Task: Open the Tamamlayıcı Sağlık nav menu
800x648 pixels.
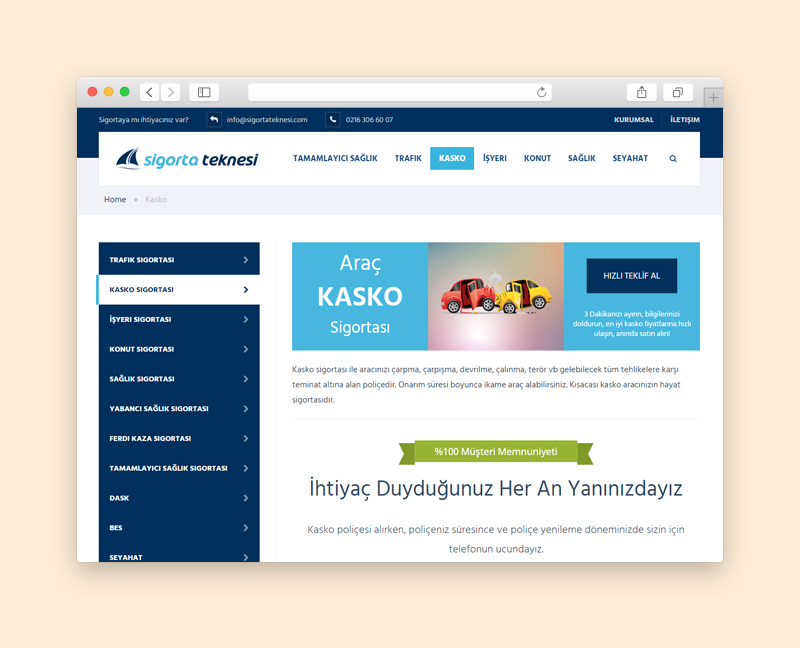Action: (x=335, y=159)
